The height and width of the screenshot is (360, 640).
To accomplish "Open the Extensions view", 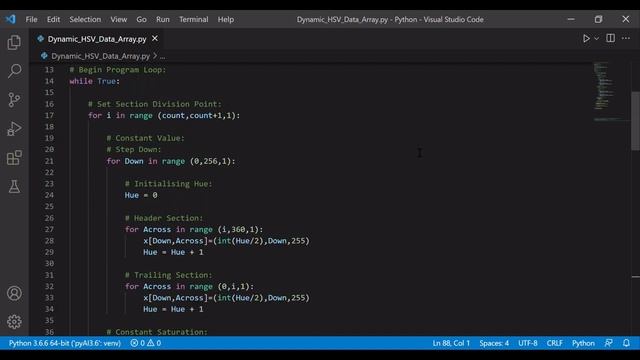I will (x=14, y=158).
